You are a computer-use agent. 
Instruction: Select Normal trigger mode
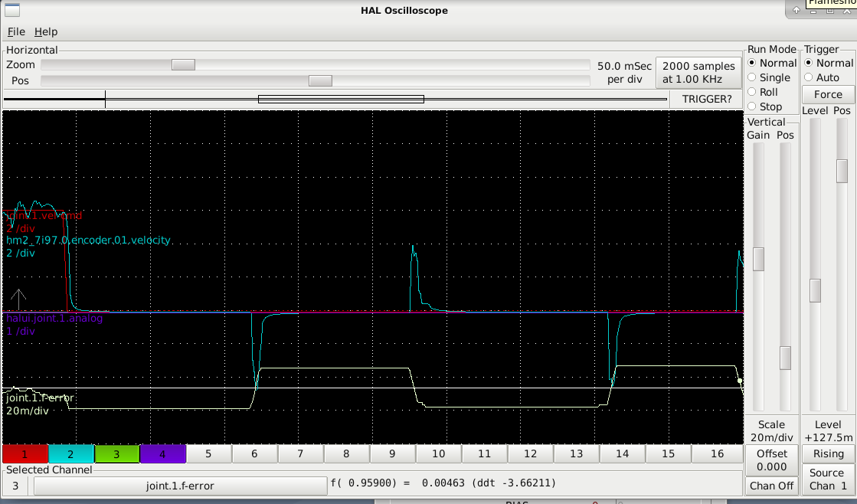pos(829,63)
